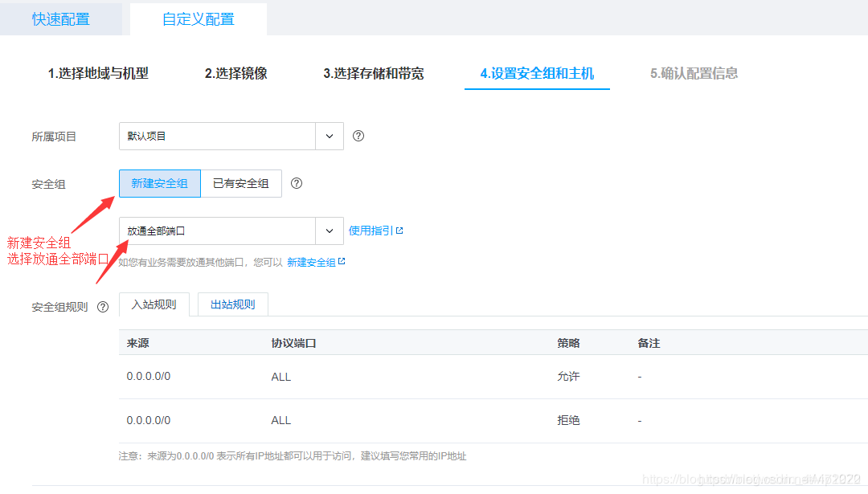Click the 新建安全组 hyperlink below dropdown
The height and width of the screenshot is (494, 868).
point(313,261)
